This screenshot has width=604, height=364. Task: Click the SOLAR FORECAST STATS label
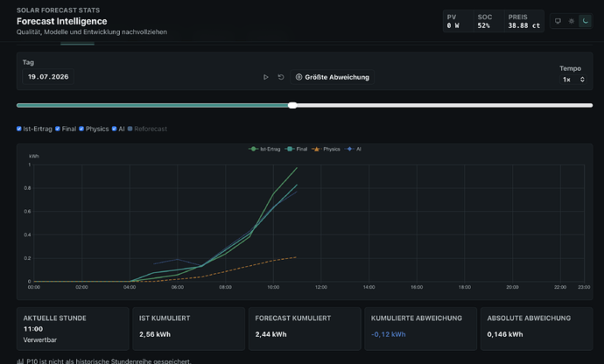coord(58,10)
